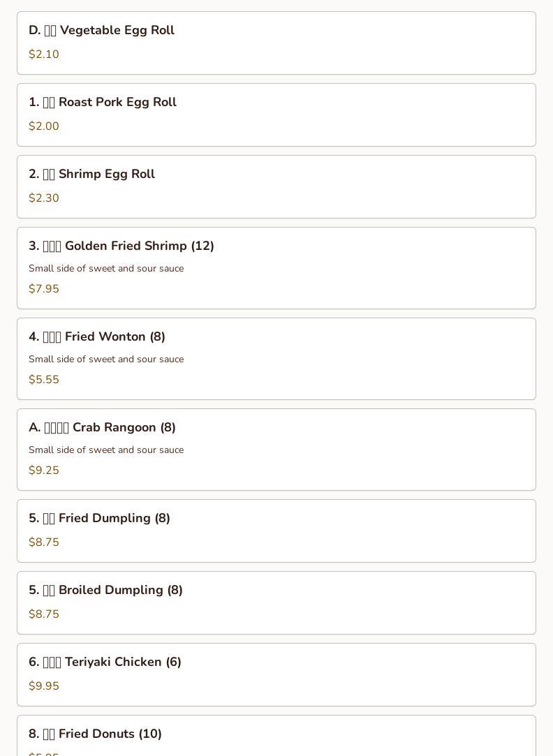Click the $5.55 Fried Wonton price
This screenshot has width=553, height=756.
click(x=44, y=380)
